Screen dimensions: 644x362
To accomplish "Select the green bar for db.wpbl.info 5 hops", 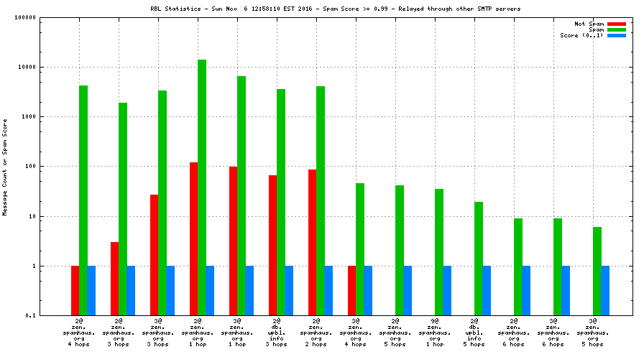I will click(x=479, y=258).
